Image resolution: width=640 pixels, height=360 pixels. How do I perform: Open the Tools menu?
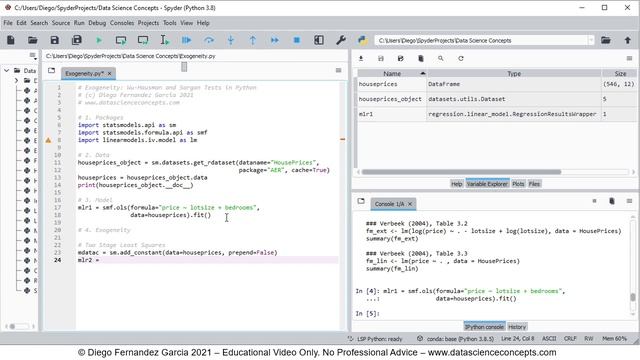170,23
